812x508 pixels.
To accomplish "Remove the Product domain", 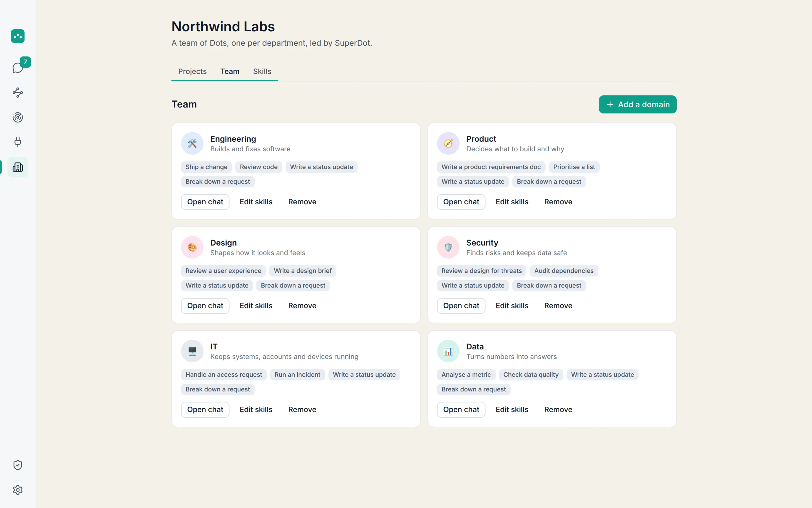I will pyautogui.click(x=558, y=202).
